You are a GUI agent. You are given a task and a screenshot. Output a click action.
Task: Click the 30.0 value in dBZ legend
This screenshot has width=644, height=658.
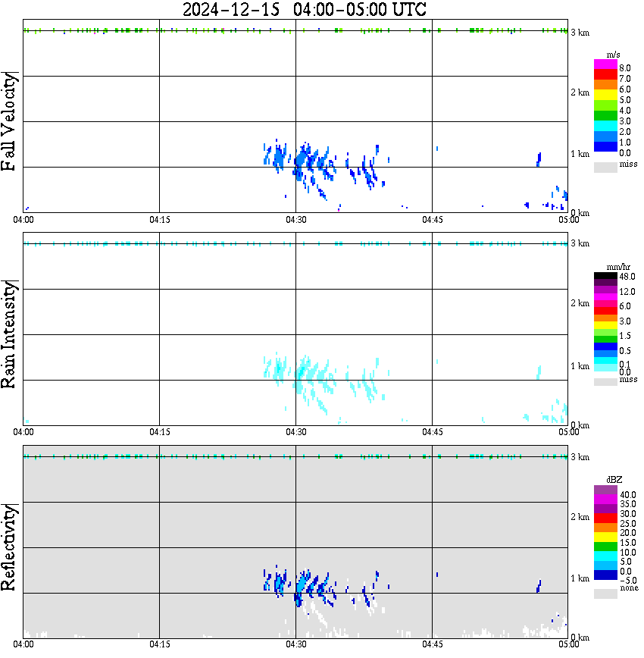pos(628,514)
